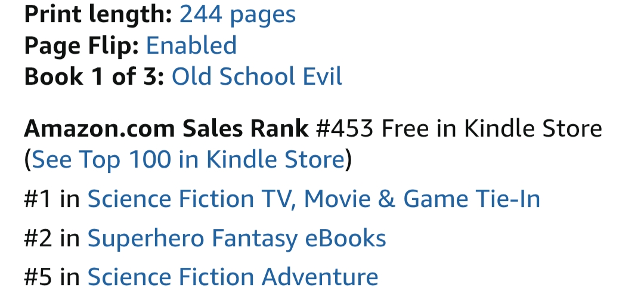Go to Superhero Fantasy eBooks category
644x300 pixels.
point(237,238)
